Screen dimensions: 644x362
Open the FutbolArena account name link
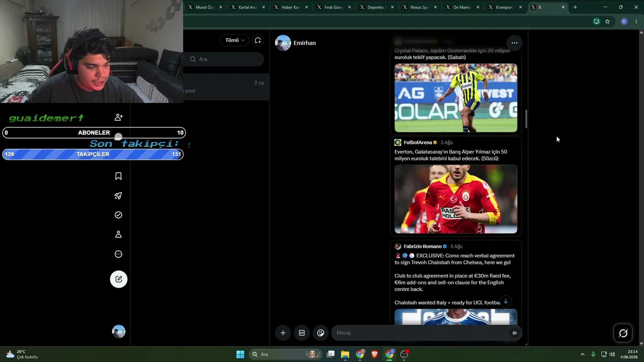(x=418, y=142)
